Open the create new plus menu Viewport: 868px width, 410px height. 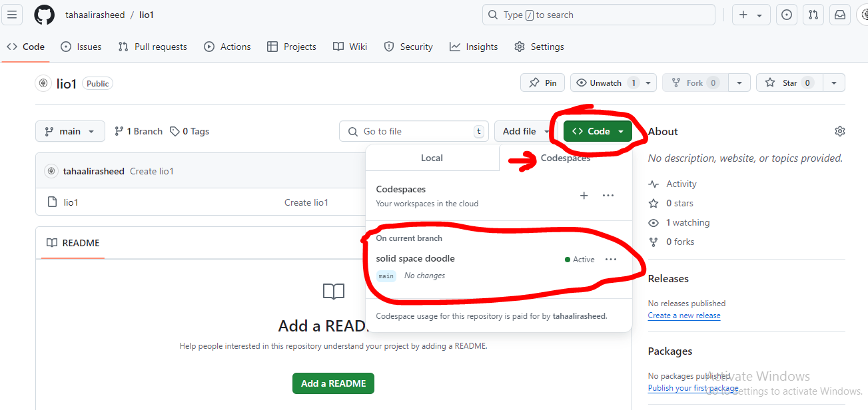pos(751,15)
